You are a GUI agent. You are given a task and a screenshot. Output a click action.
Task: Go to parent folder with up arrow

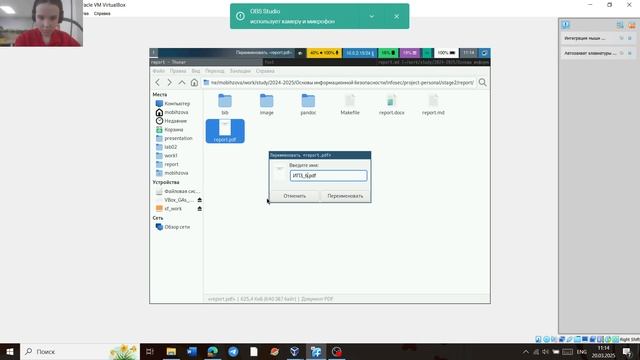pyautogui.click(x=182, y=82)
